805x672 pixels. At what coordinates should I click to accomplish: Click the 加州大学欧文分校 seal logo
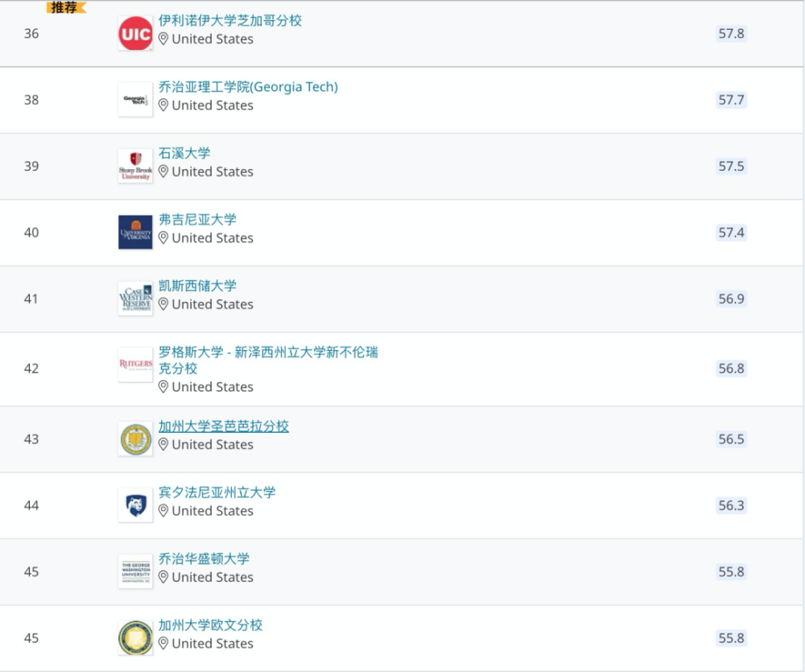click(135, 638)
